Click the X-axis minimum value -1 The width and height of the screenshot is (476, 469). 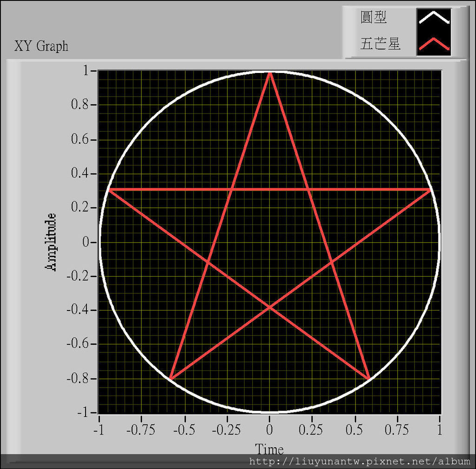point(99,430)
